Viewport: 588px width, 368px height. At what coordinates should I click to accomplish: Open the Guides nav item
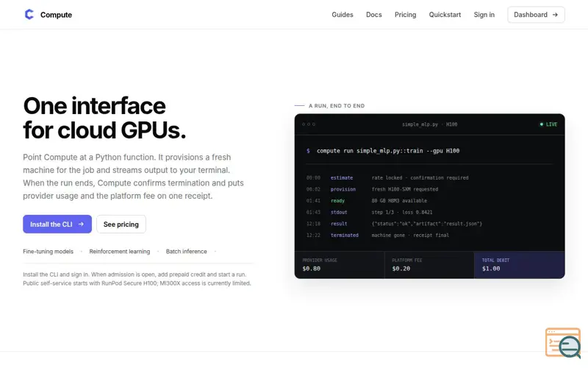(x=343, y=15)
